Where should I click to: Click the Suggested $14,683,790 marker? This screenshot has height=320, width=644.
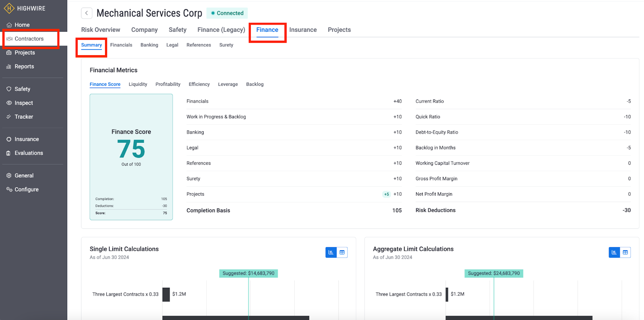point(248,273)
